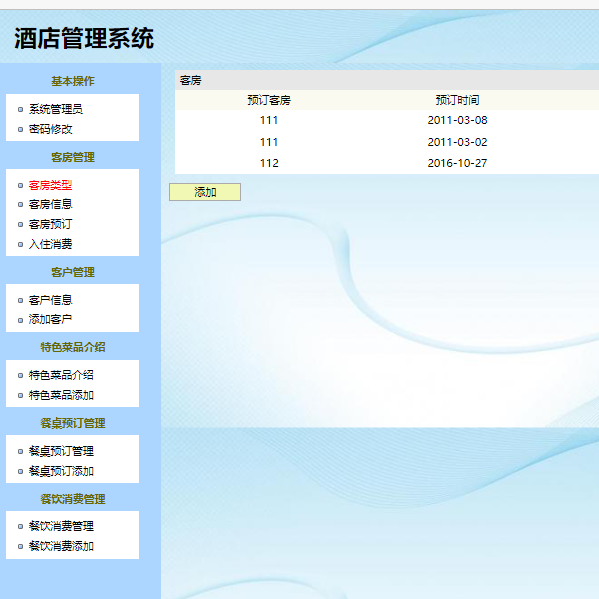Click the bullet icon beside 添加客户
Screen dimensions: 599x599
click(x=21, y=320)
